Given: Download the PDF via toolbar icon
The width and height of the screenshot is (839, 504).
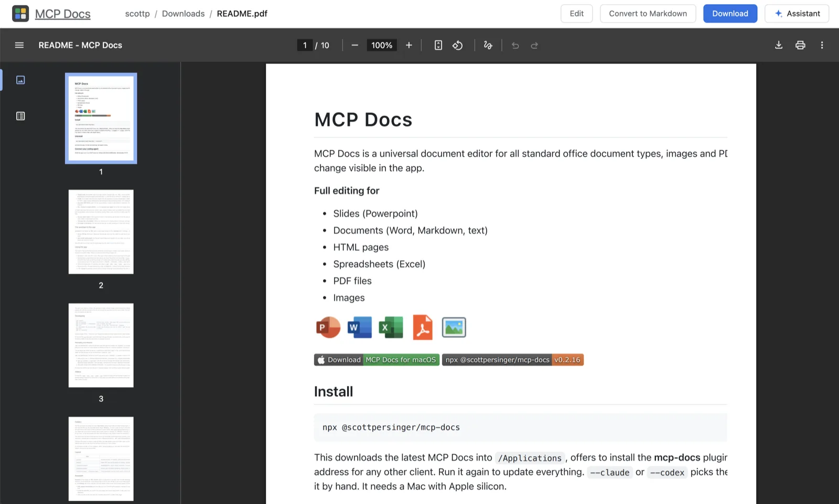Looking at the screenshot, I should click(x=779, y=45).
